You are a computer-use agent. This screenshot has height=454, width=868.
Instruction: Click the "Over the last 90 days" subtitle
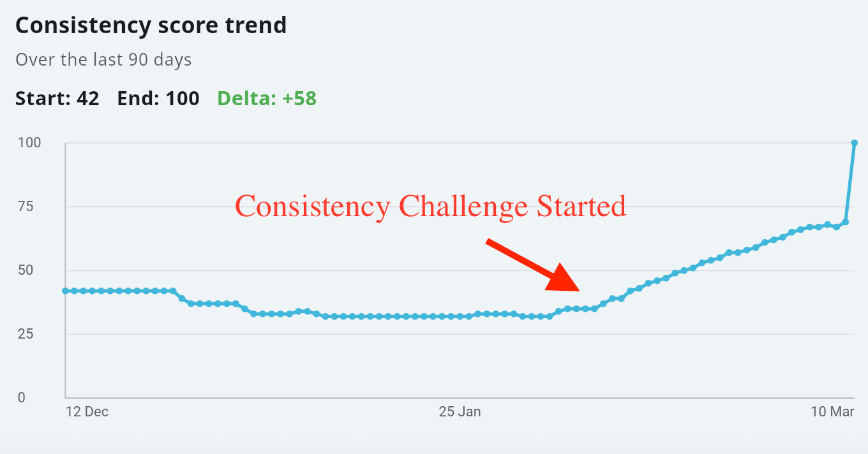point(103,60)
